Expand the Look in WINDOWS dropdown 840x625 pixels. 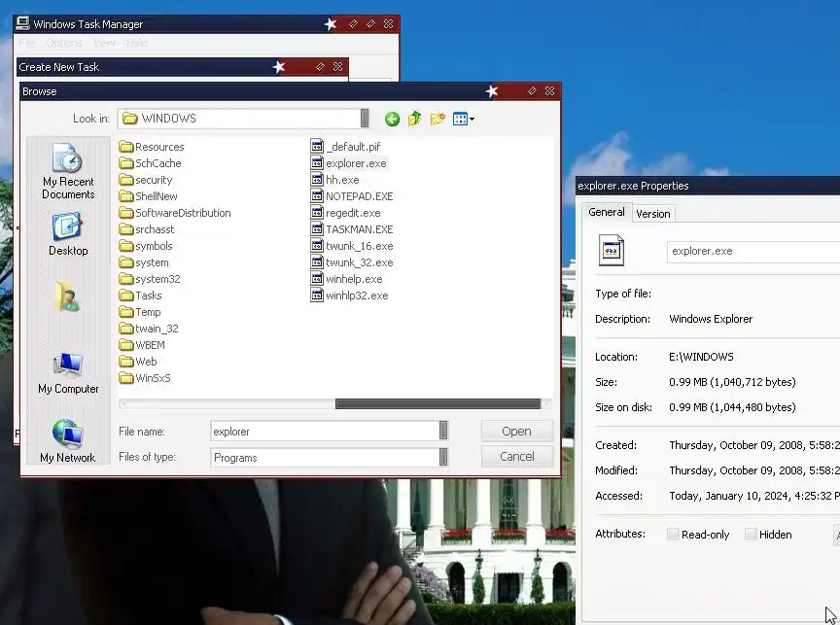[x=365, y=119]
